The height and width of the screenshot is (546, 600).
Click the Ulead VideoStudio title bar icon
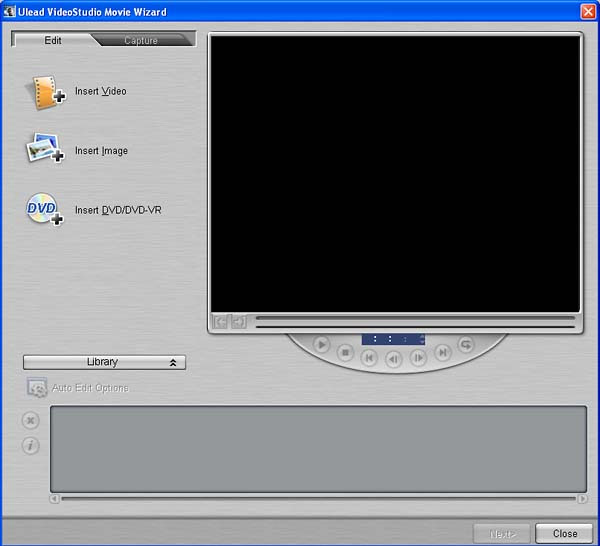pyautogui.click(x=9, y=11)
